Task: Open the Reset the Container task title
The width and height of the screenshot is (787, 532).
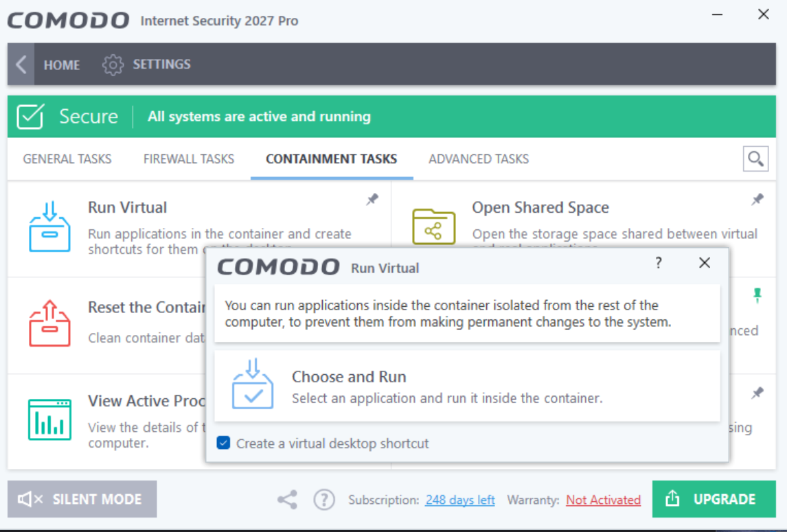Action: tap(147, 307)
